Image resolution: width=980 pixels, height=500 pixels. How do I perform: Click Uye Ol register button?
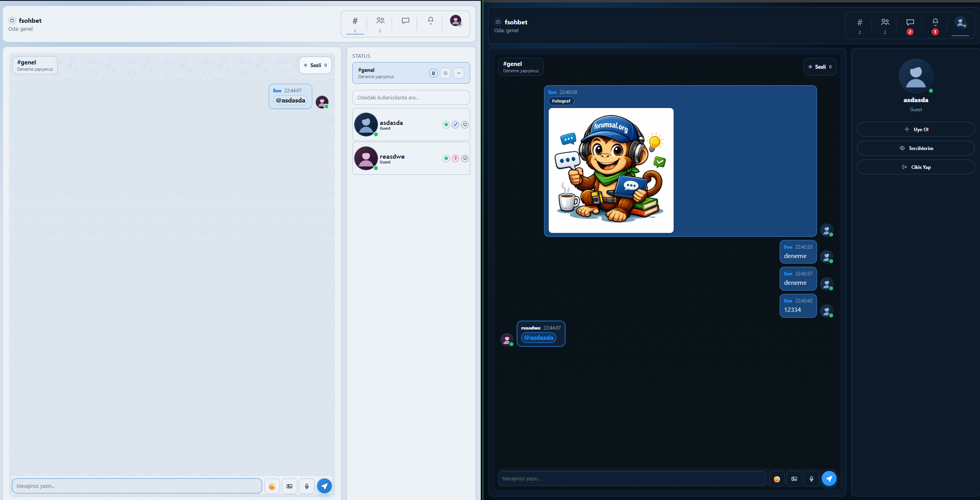[915, 129]
